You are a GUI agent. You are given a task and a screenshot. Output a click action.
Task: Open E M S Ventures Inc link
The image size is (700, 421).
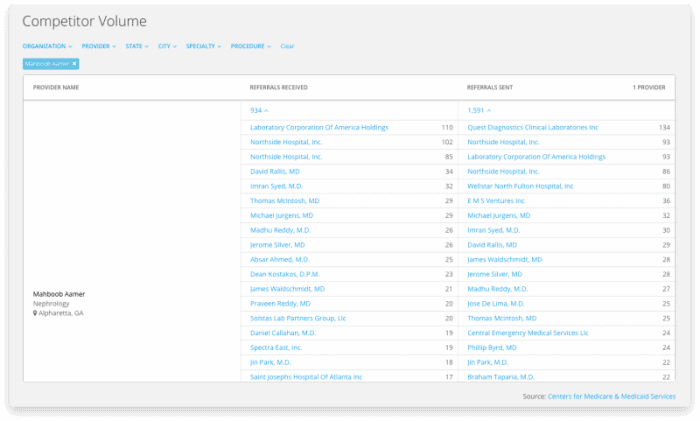496,201
